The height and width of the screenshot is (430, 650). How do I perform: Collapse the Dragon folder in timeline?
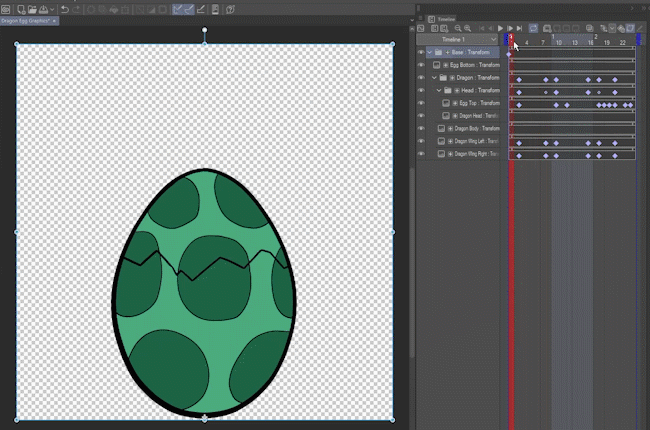(x=434, y=77)
